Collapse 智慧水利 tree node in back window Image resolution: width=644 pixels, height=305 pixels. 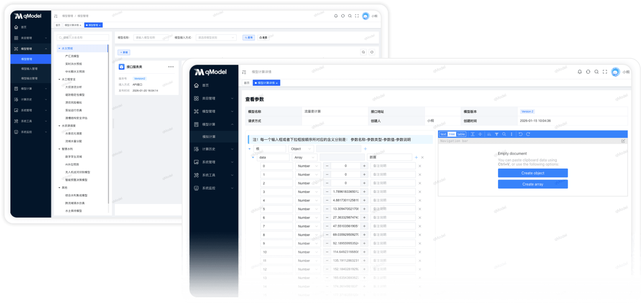(59, 149)
